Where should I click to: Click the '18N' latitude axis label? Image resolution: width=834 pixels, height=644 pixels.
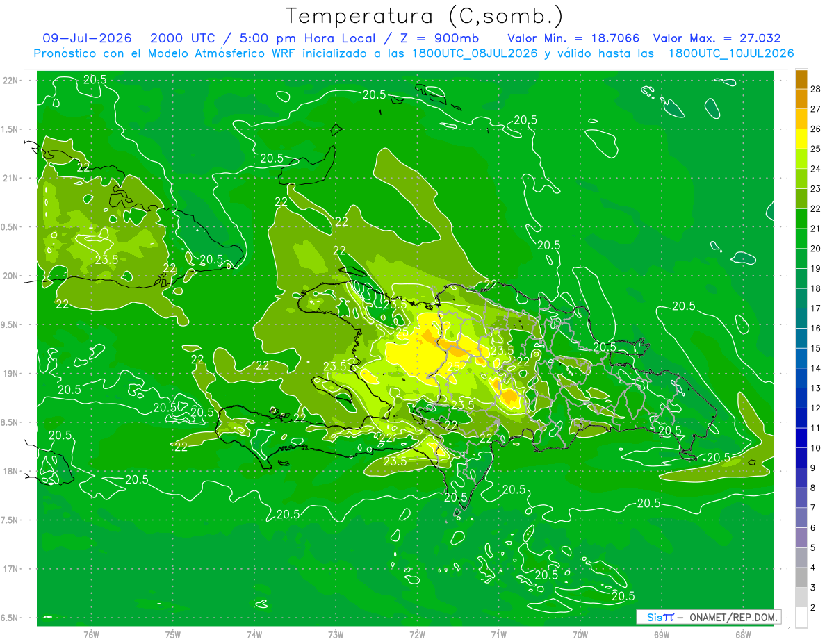[x=11, y=471]
